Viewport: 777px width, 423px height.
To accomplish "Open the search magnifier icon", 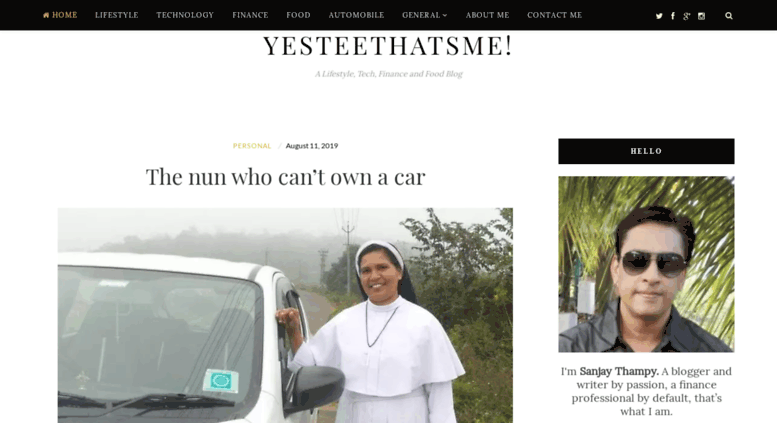I will (729, 16).
